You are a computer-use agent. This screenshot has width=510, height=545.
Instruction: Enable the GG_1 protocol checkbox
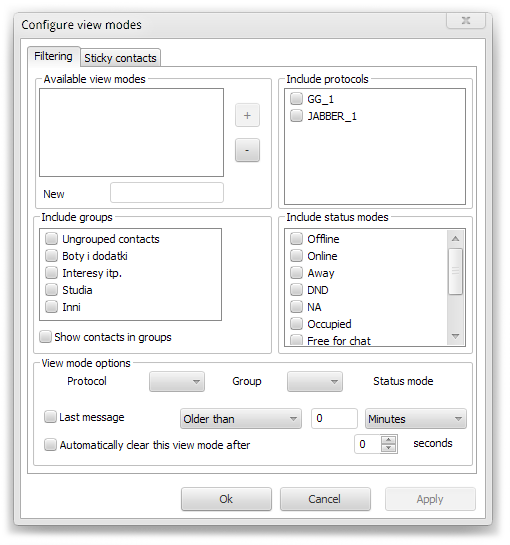tap(296, 99)
